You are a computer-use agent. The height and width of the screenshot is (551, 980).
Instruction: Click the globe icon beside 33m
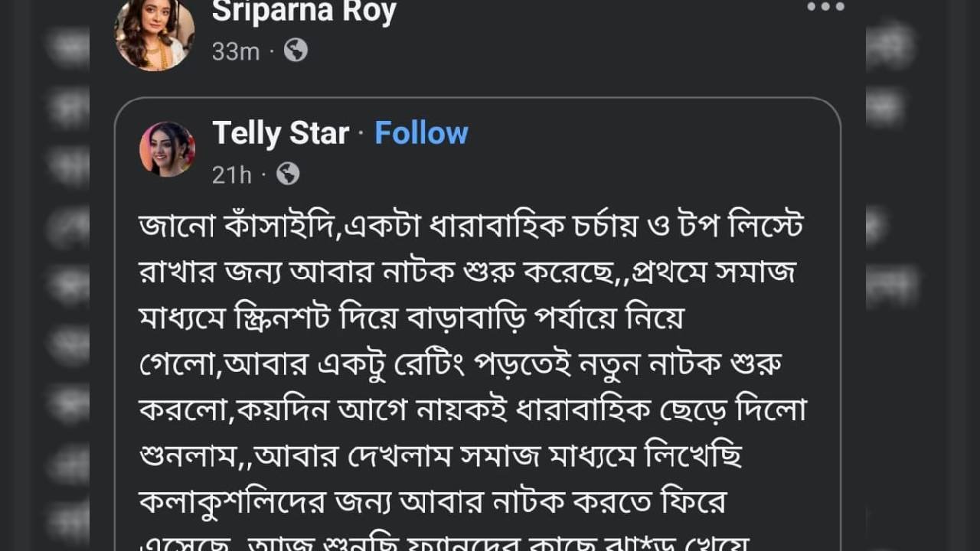[296, 51]
